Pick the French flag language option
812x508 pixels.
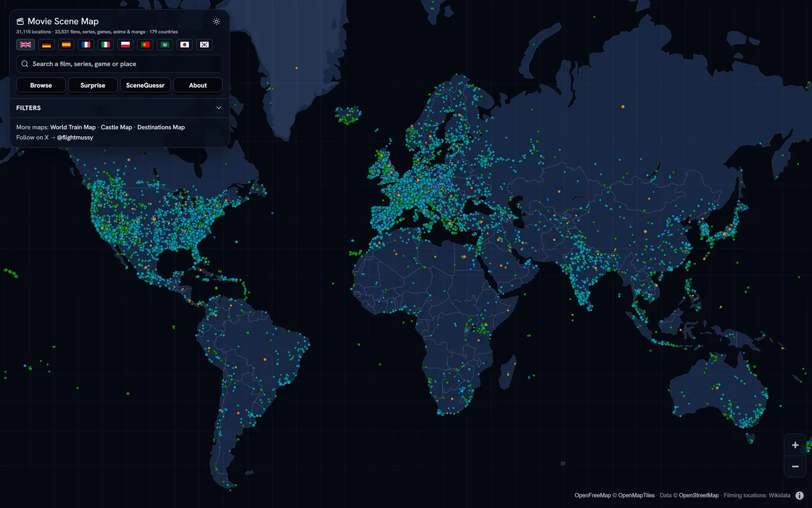coord(86,45)
